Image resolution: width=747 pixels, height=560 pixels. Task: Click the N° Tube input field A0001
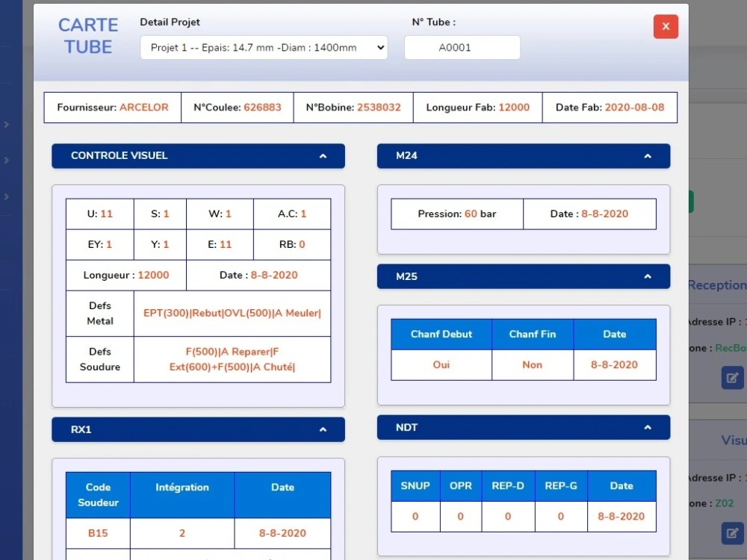(x=462, y=47)
